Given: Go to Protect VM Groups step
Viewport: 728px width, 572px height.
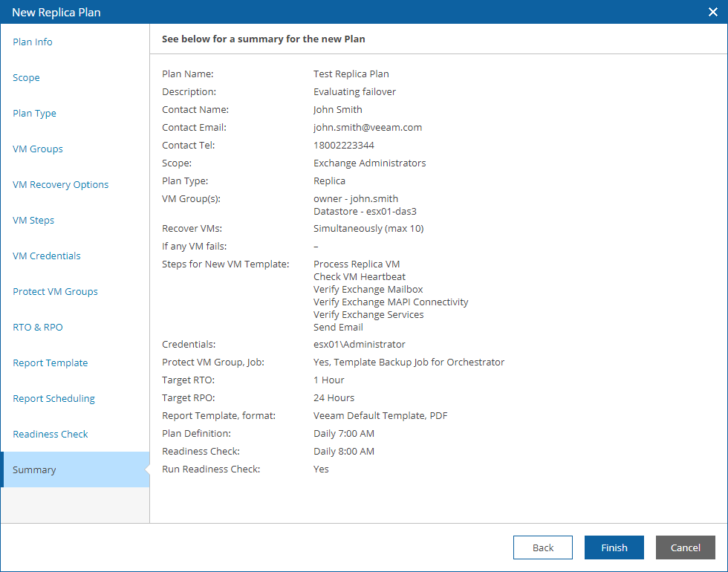Looking at the screenshot, I should click(55, 291).
